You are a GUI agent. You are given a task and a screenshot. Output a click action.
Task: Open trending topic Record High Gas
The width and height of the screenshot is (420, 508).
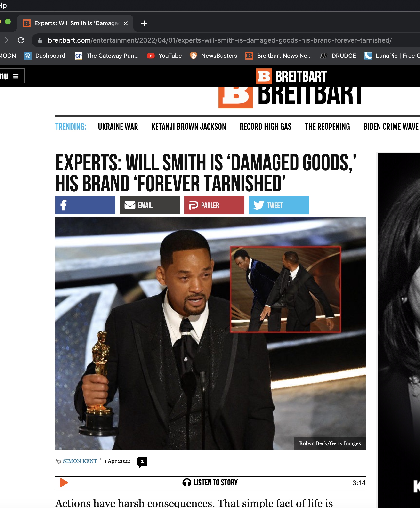point(266,127)
